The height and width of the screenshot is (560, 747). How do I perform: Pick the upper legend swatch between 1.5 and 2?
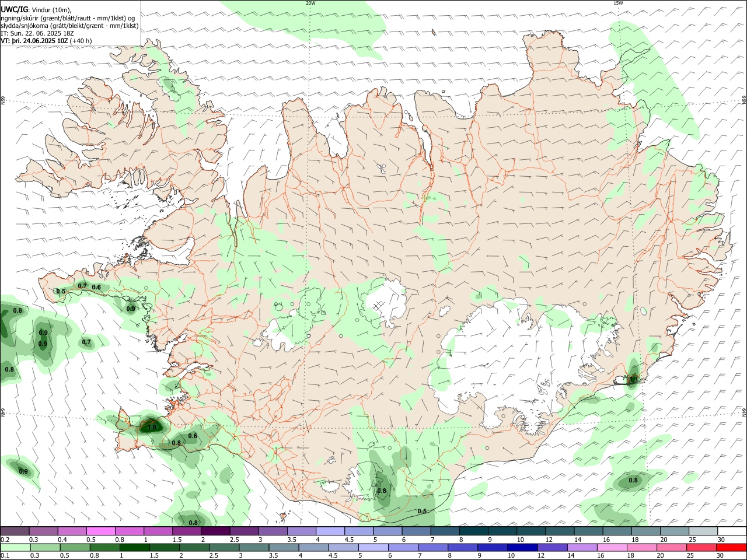click(187, 531)
